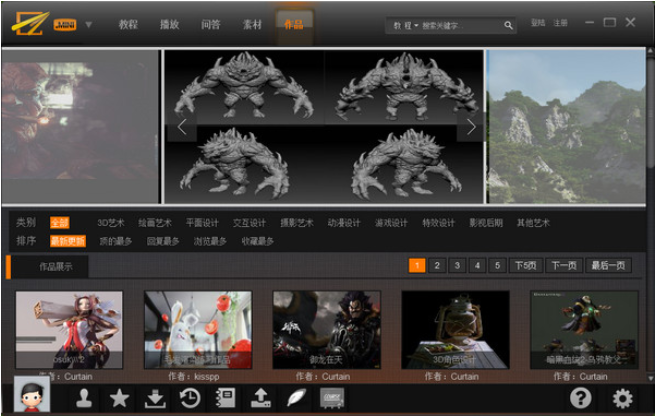Image resolution: width=657 pixels, height=416 pixels.
Task: Open the anime girl artwork thumbnail
Action: click(69, 330)
